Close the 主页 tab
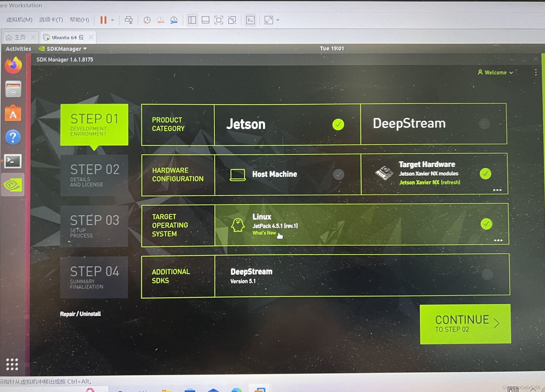 click(x=33, y=37)
